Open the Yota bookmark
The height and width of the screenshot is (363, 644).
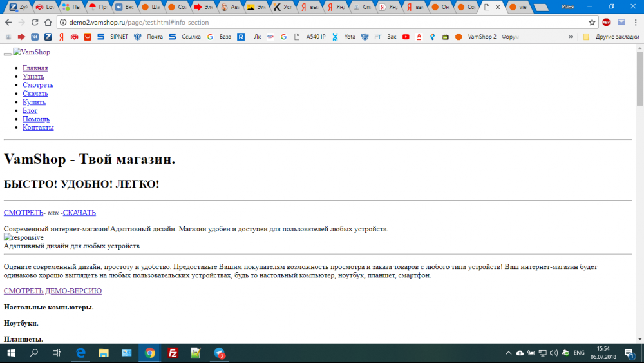point(344,37)
